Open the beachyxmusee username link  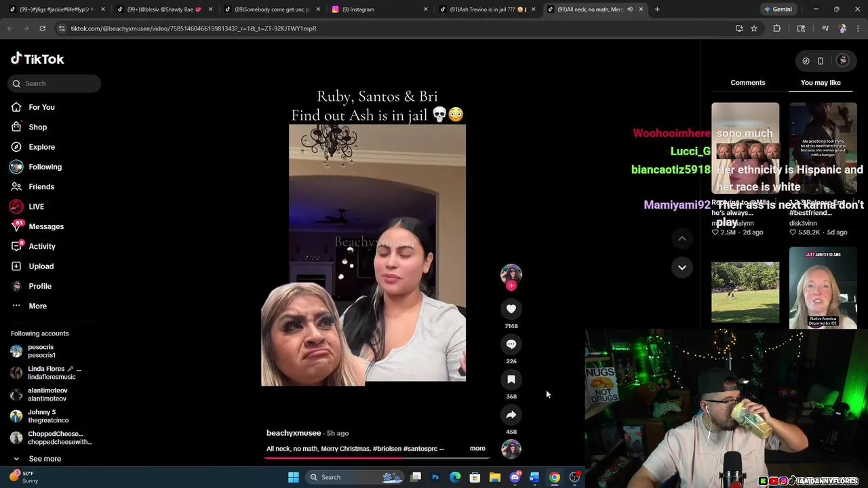coord(294,433)
